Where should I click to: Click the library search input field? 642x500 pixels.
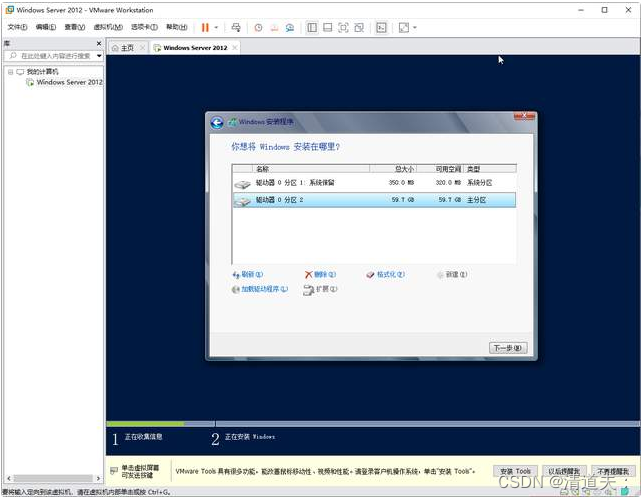pyautogui.click(x=51, y=56)
